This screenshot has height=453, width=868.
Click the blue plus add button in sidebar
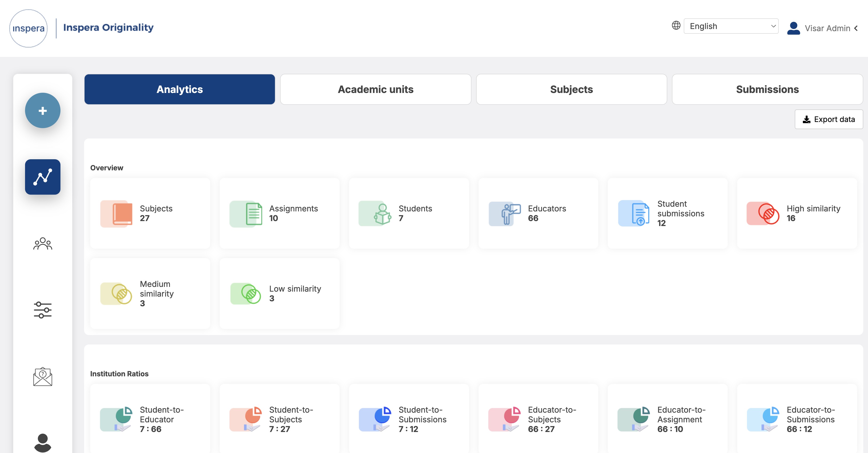[43, 111]
